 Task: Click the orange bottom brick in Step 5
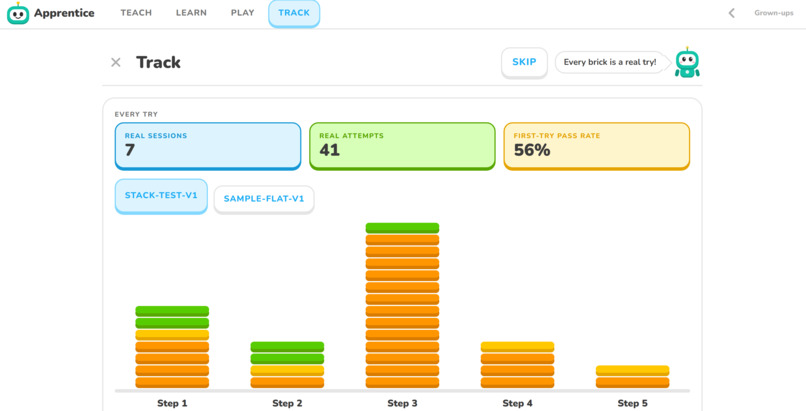tap(633, 383)
